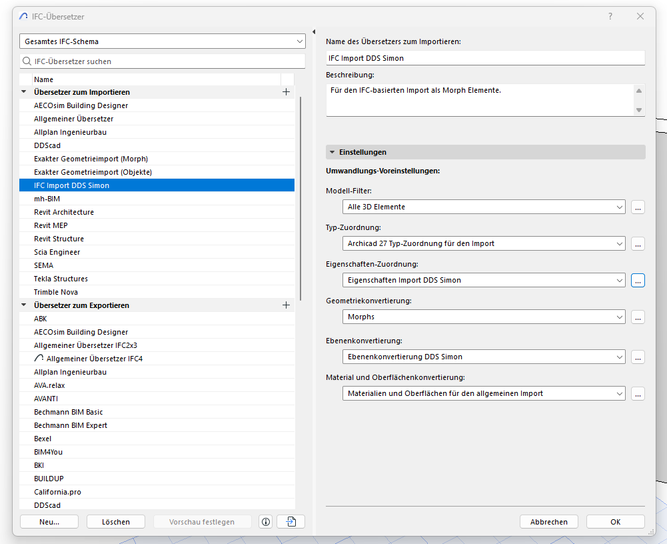Collapse the left panel with splitter arrow
This screenshot has height=544, width=667.
click(314, 33)
